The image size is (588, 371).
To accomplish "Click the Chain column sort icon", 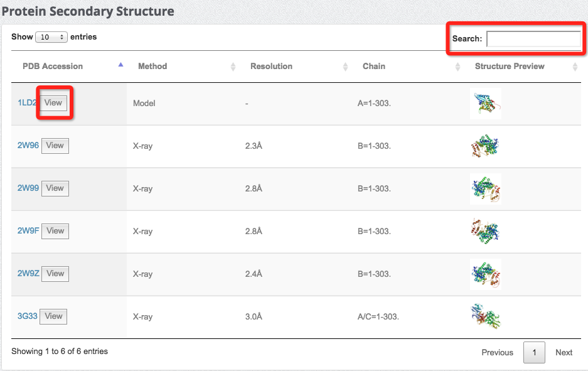I will [457, 67].
